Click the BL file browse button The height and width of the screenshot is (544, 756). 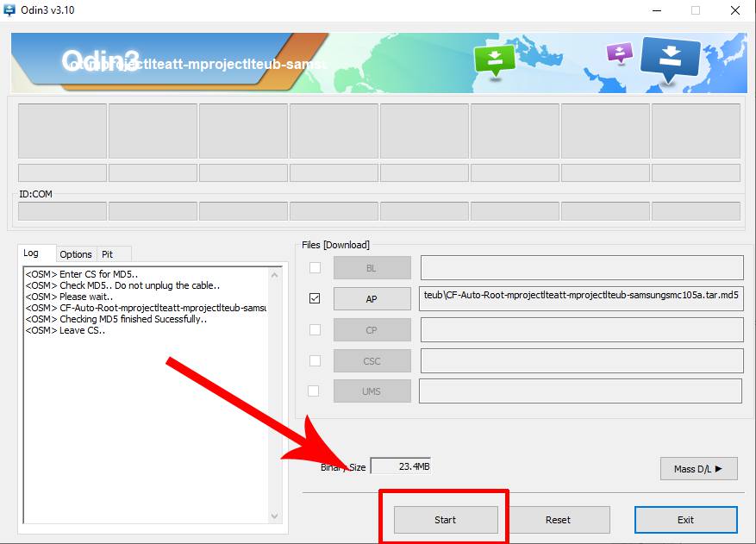pos(372,267)
